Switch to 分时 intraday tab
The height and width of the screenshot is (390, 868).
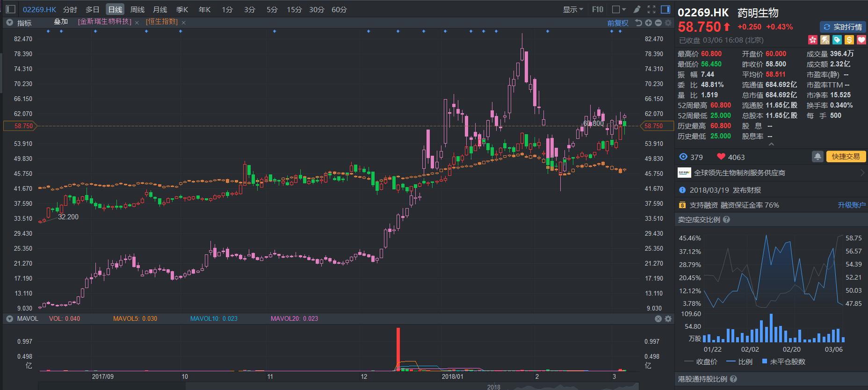coord(70,9)
